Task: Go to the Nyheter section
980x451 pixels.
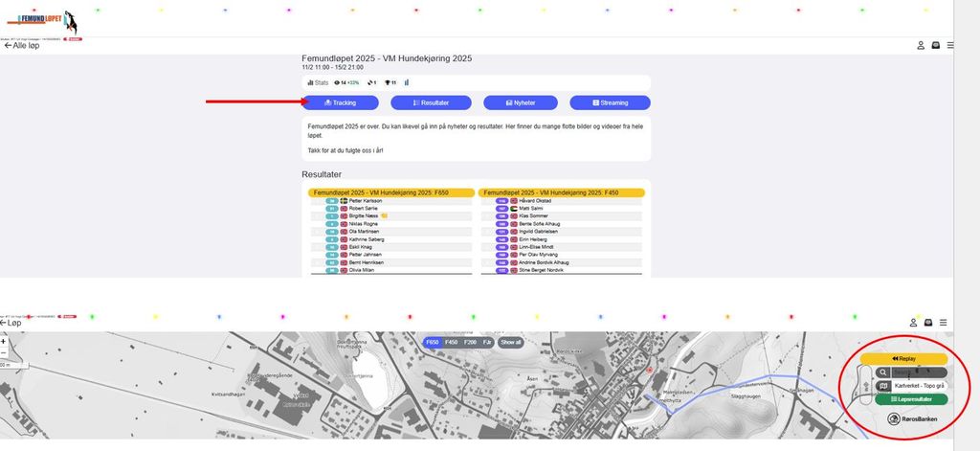Action: [x=520, y=102]
